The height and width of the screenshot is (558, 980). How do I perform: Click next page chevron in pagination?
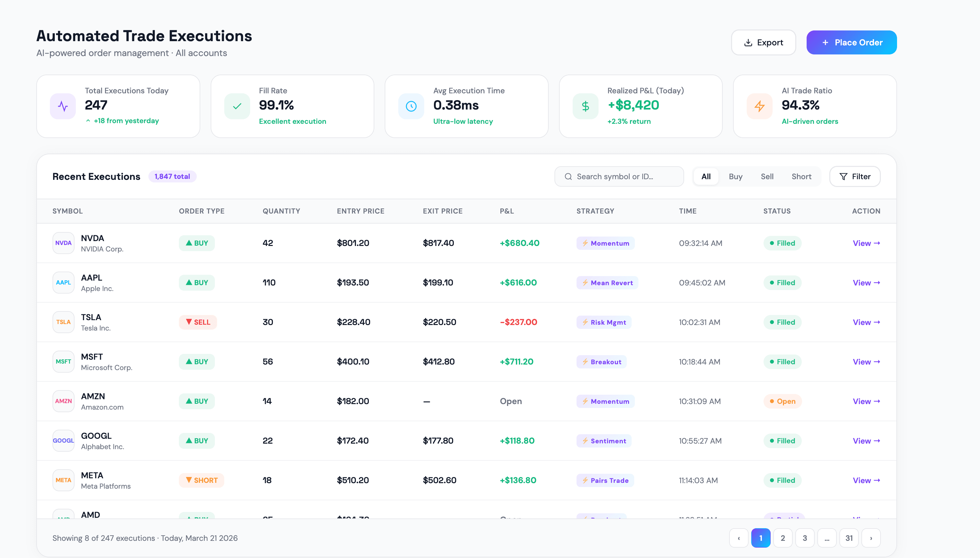(871, 538)
